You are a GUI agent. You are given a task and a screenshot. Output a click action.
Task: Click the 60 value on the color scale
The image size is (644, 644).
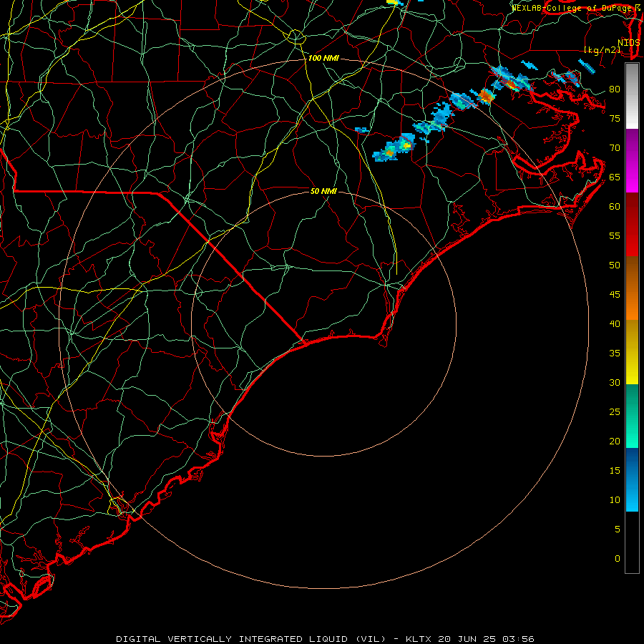pyautogui.click(x=615, y=207)
